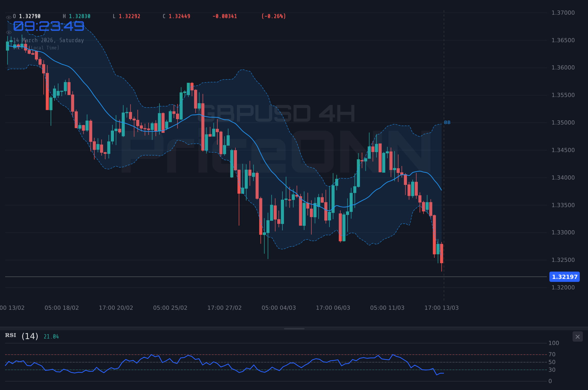Click price axis label 1.36000

point(563,68)
